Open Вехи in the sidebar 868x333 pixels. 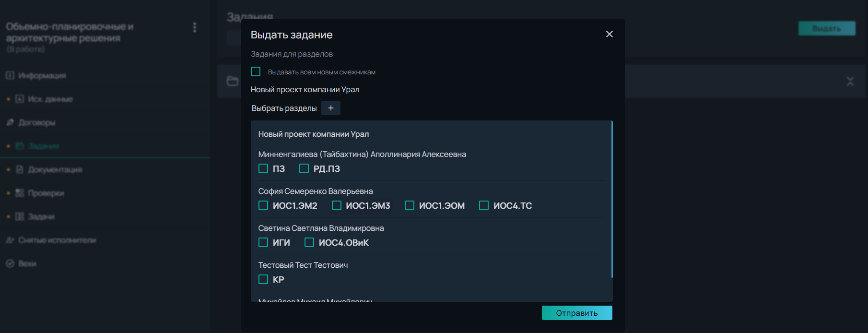click(x=27, y=263)
